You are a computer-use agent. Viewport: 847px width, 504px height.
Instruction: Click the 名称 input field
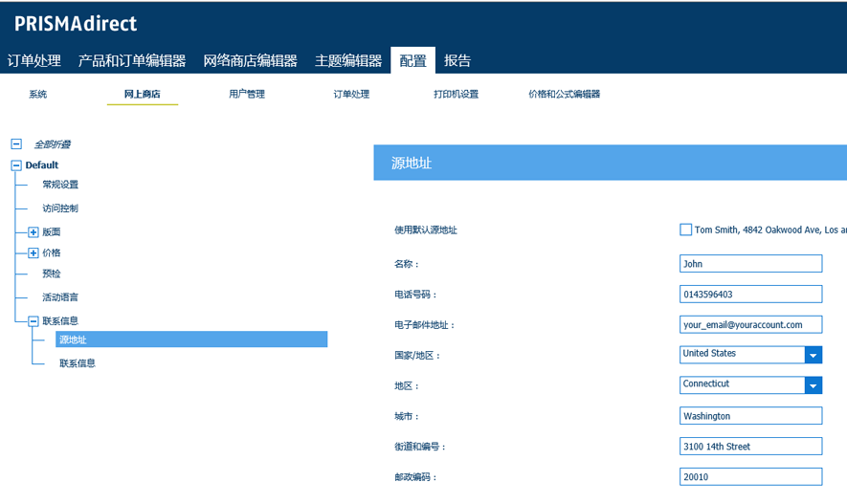pos(750,264)
